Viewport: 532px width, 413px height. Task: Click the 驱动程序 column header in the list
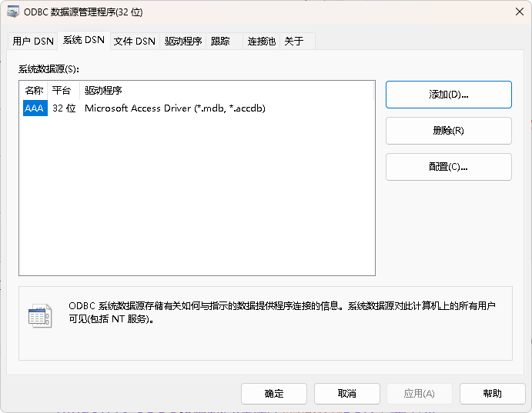coord(103,90)
